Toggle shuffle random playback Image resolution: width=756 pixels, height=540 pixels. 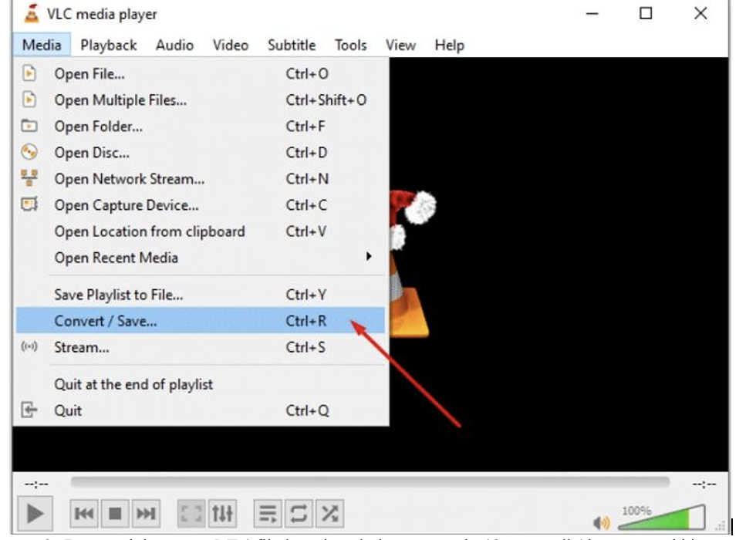329,513
